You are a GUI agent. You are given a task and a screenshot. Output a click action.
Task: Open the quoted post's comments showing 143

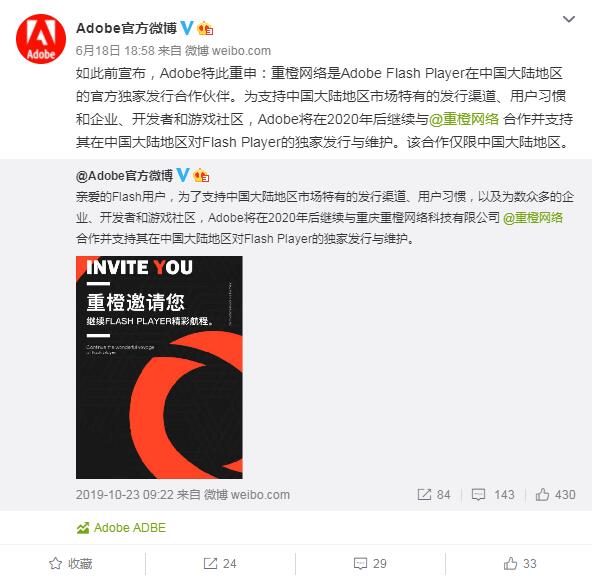[493, 494]
